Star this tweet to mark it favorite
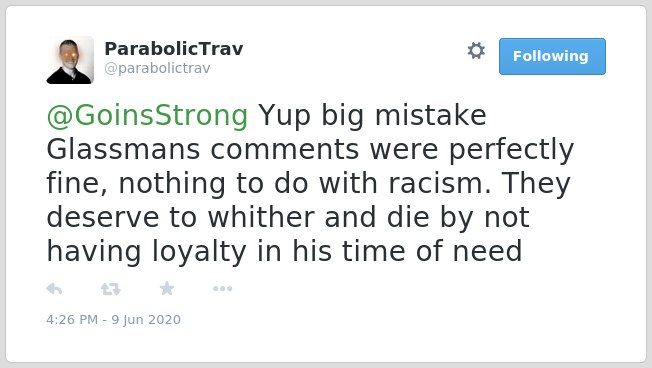Screen dimensions: 652x368 pyautogui.click(x=167, y=288)
